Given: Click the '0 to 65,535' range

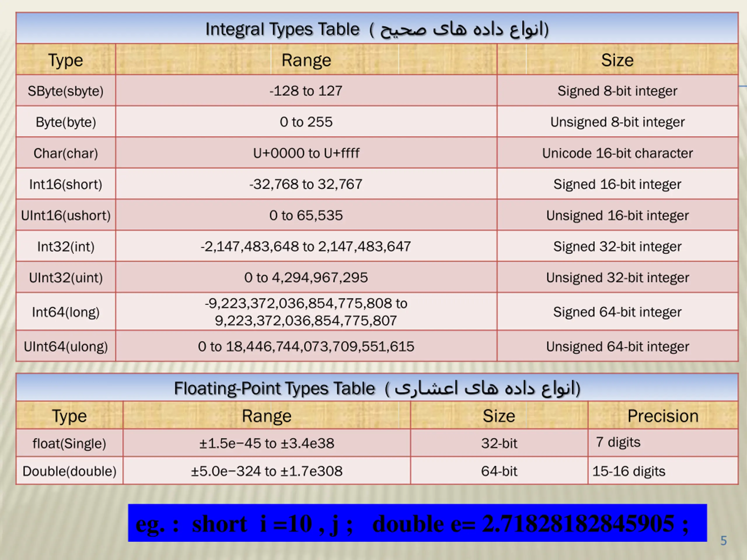Looking at the screenshot, I should click(306, 215).
